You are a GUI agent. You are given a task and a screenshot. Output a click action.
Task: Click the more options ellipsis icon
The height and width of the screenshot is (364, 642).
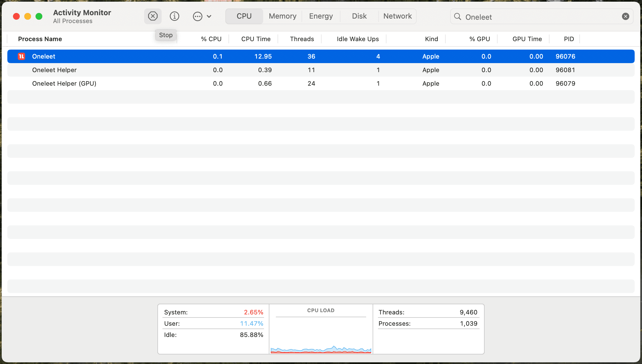click(x=197, y=16)
